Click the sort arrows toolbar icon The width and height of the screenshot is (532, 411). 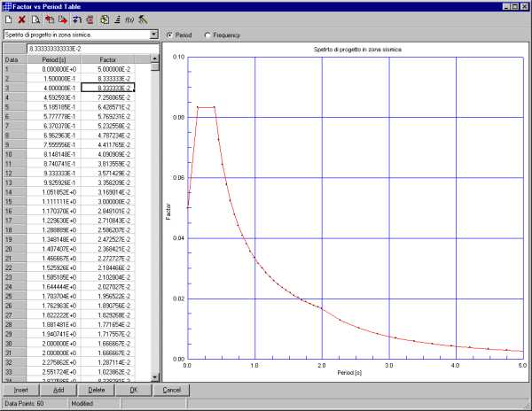(x=76, y=19)
